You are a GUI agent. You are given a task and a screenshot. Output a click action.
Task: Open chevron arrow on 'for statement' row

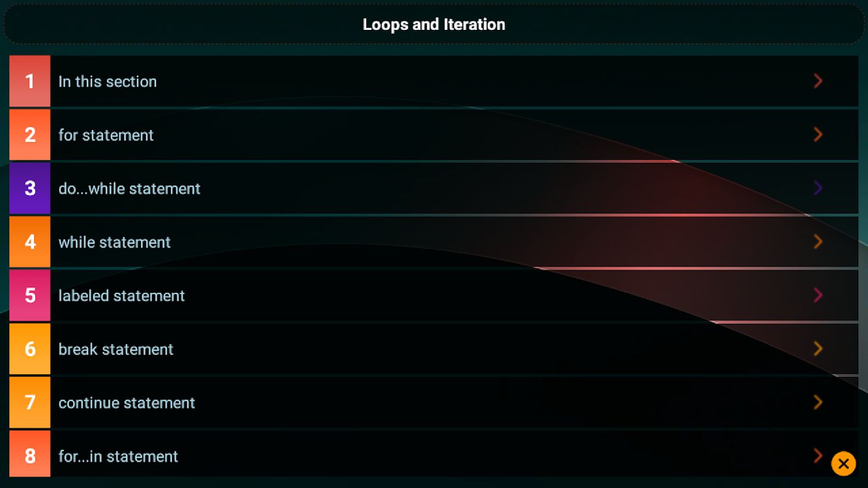tap(818, 135)
